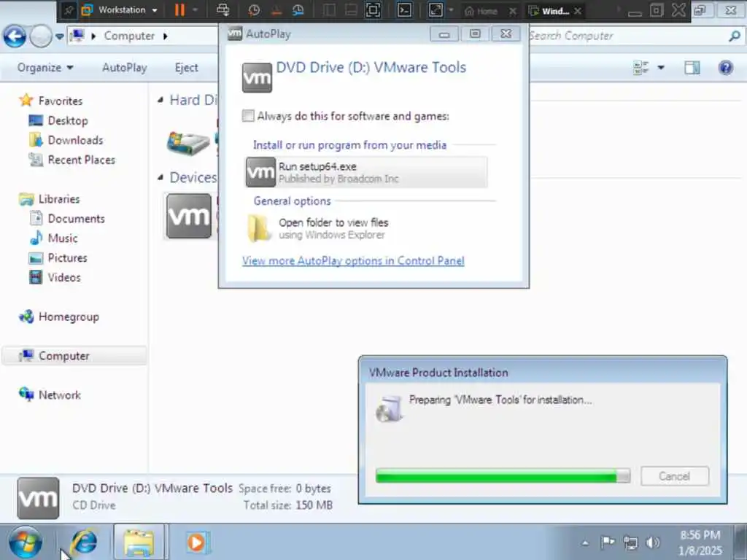The image size is (747, 560).
Task: Run setup64.exe from AutoPlay
Action: click(x=366, y=172)
